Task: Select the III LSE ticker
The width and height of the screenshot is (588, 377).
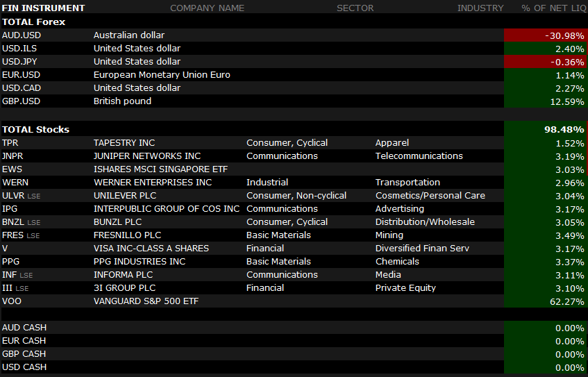Action: 15,288
